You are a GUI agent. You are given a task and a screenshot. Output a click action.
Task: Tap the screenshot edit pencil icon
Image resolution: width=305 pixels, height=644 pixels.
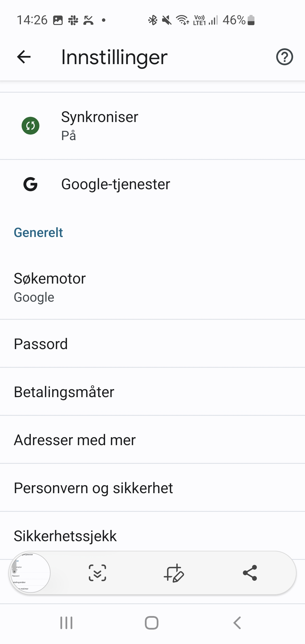coord(174,573)
